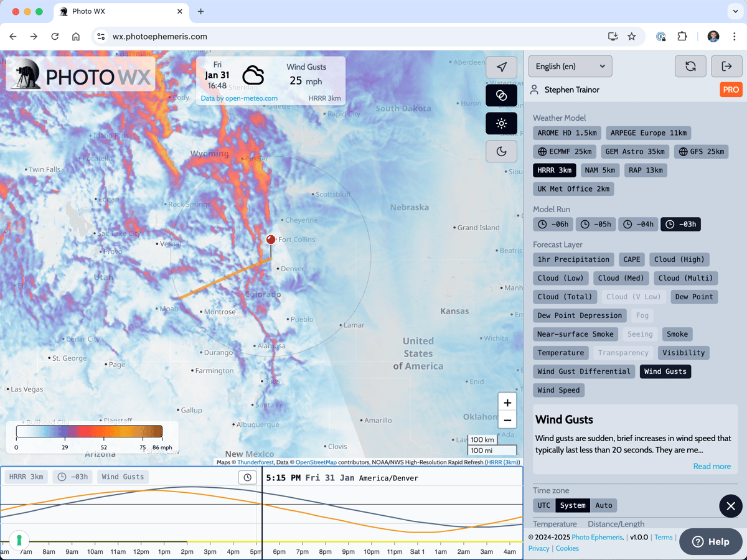Go to the browser home page

(x=76, y=37)
